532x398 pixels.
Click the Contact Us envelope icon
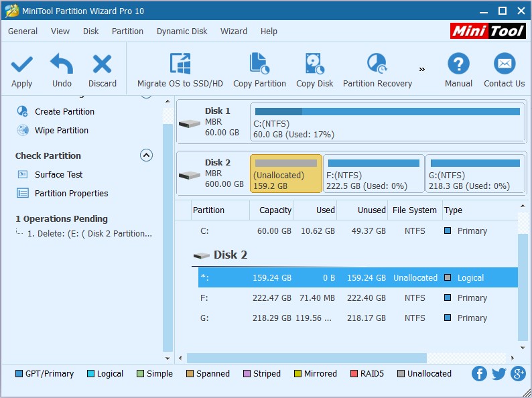coord(504,64)
